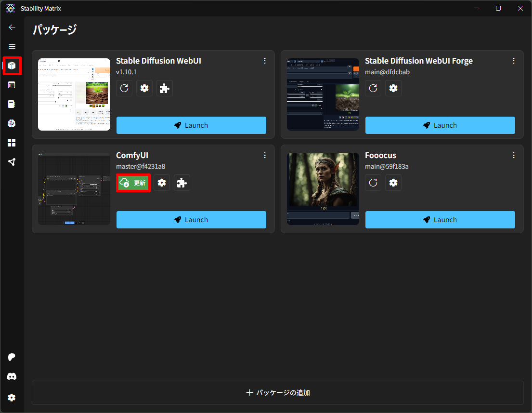Screen dimensions: 532x413
Task: Open launch options gear for Fooocus
Action: click(393, 183)
